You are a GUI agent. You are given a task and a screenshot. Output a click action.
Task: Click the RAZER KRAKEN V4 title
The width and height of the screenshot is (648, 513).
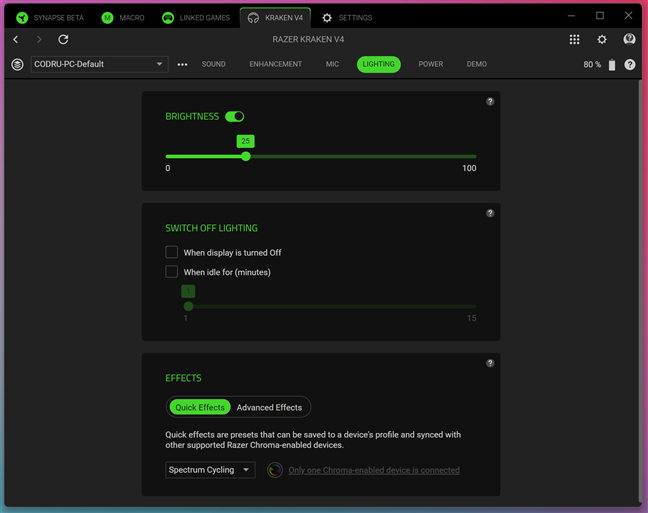pyautogui.click(x=308, y=39)
